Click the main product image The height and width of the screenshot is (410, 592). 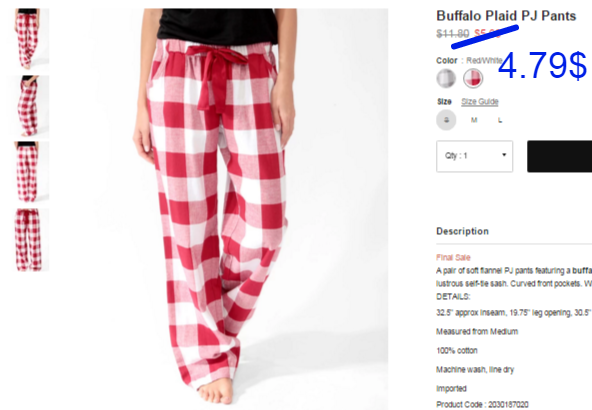point(240,209)
